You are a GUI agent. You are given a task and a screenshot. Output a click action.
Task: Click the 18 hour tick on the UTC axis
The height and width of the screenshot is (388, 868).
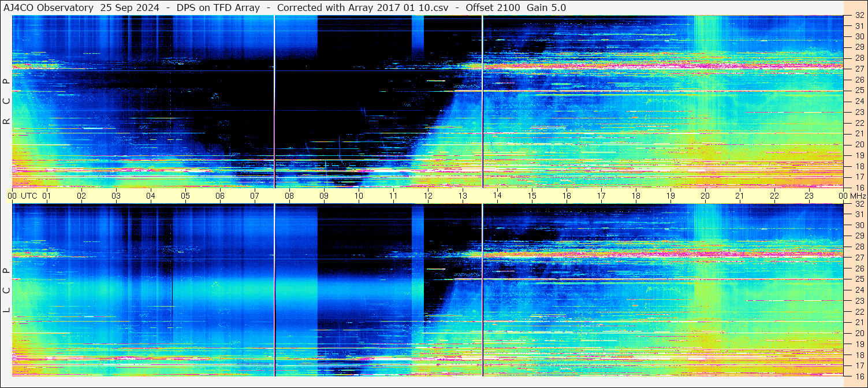(636, 196)
